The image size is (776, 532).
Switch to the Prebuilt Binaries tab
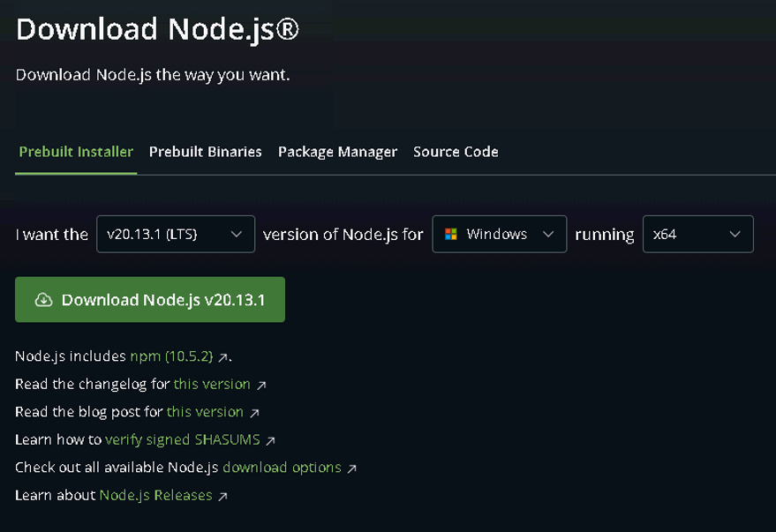(x=206, y=152)
